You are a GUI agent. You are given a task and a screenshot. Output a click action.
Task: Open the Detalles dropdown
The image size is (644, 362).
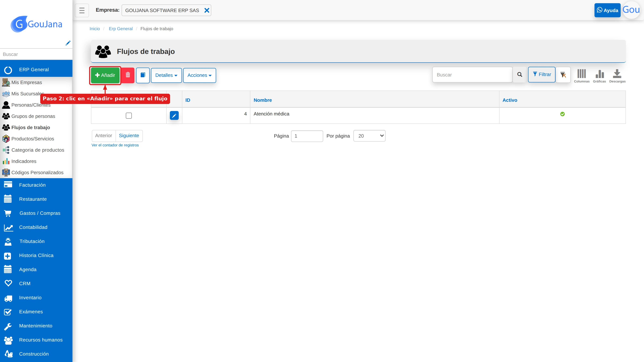pyautogui.click(x=166, y=75)
